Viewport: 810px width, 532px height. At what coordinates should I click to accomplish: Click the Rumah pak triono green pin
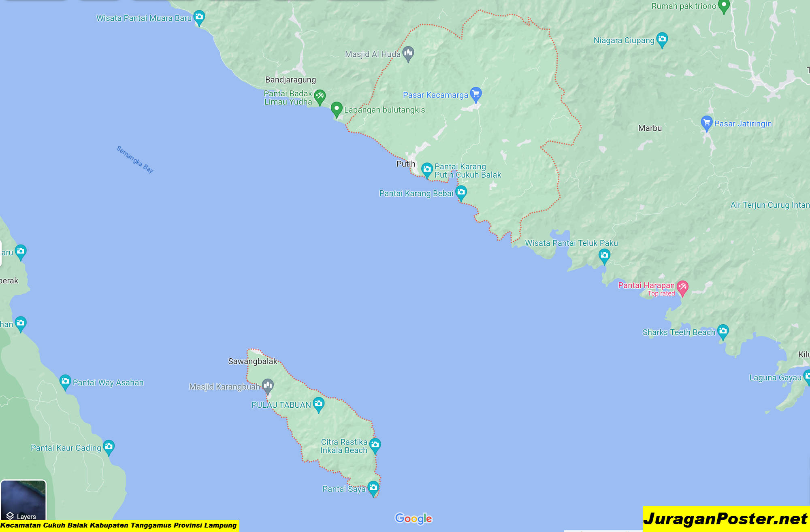click(724, 6)
